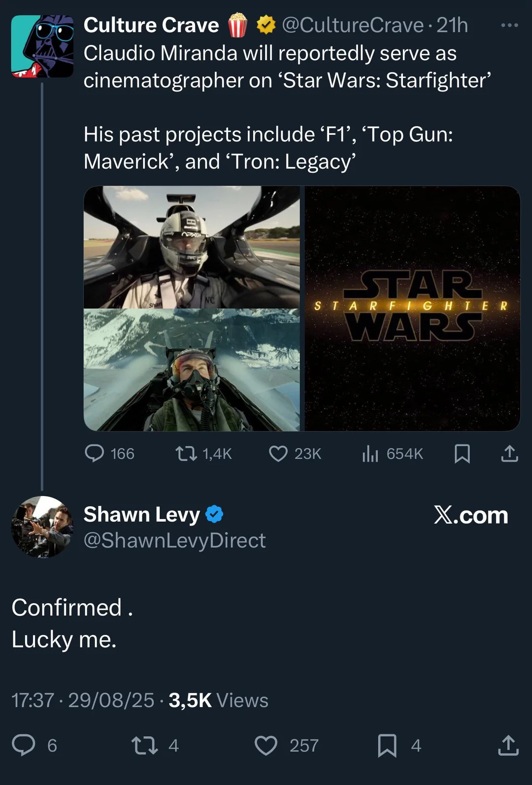View the F1 cockpit photo

[192, 247]
